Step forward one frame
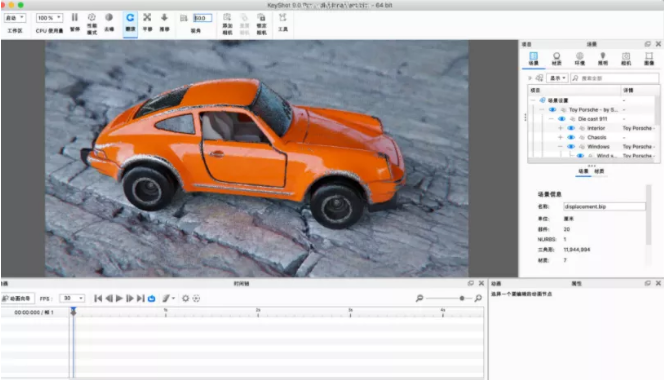This screenshot has width=664, height=380. click(130, 298)
